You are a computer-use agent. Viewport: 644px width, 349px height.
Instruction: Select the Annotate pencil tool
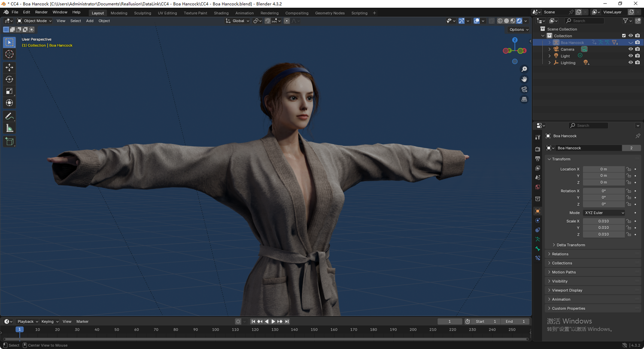pos(9,116)
